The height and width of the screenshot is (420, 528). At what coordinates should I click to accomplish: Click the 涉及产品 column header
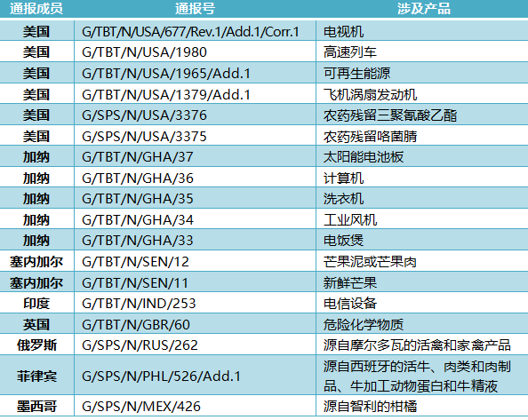tap(423, 8)
